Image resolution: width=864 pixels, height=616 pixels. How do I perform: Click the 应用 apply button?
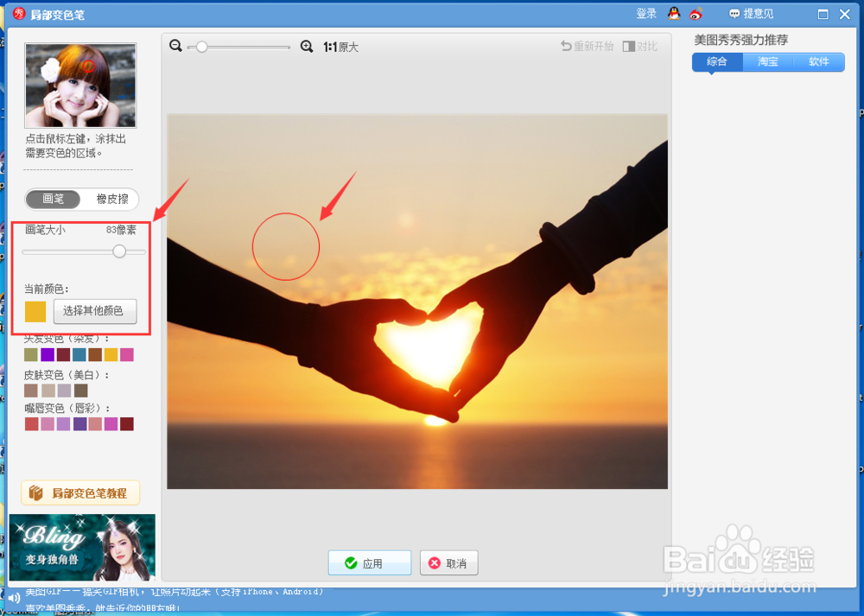coord(369,562)
